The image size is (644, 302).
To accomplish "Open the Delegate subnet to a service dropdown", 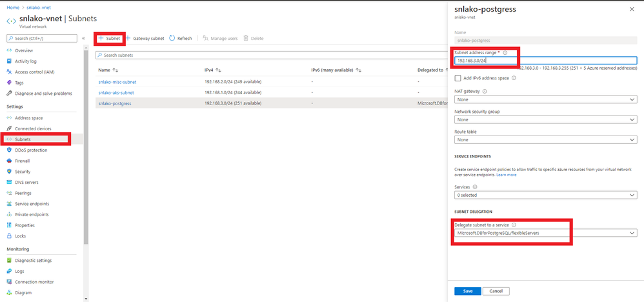I will [x=545, y=232].
